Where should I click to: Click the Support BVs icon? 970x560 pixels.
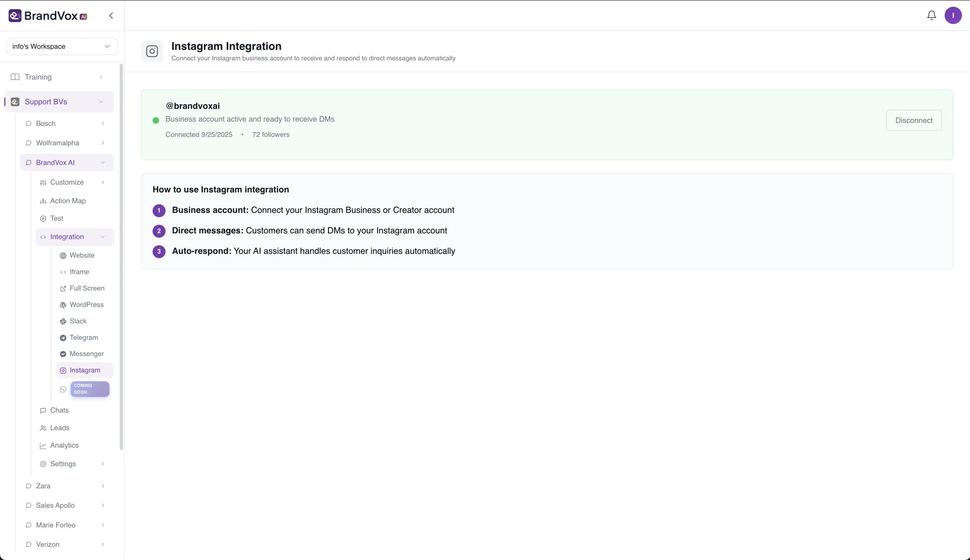(x=15, y=102)
